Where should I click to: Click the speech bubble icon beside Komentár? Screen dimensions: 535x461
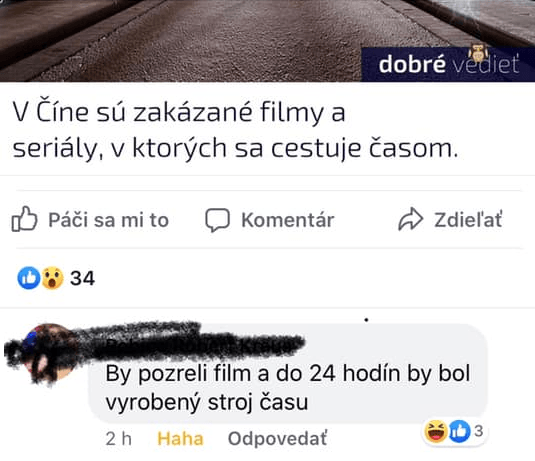click(217, 220)
